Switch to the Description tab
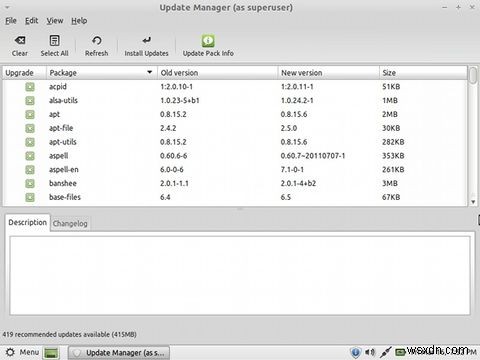The height and width of the screenshot is (360, 480). [x=27, y=222]
